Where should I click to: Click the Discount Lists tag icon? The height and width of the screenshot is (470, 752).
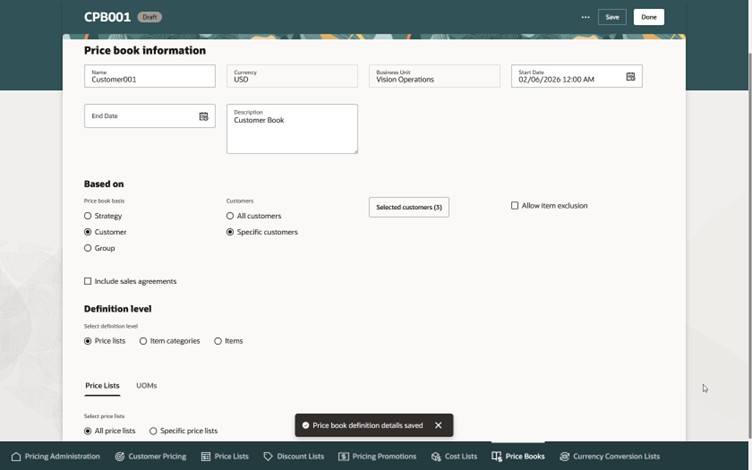tap(268, 457)
